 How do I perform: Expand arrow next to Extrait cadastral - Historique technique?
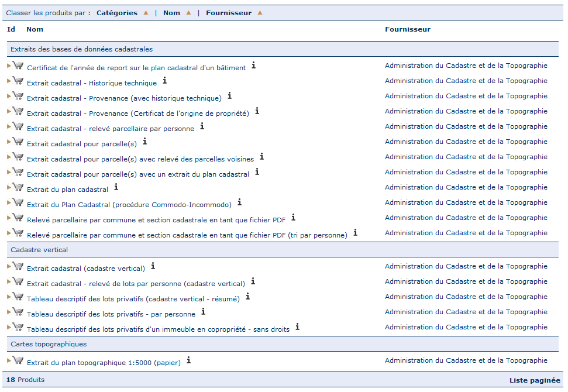pos(9,81)
